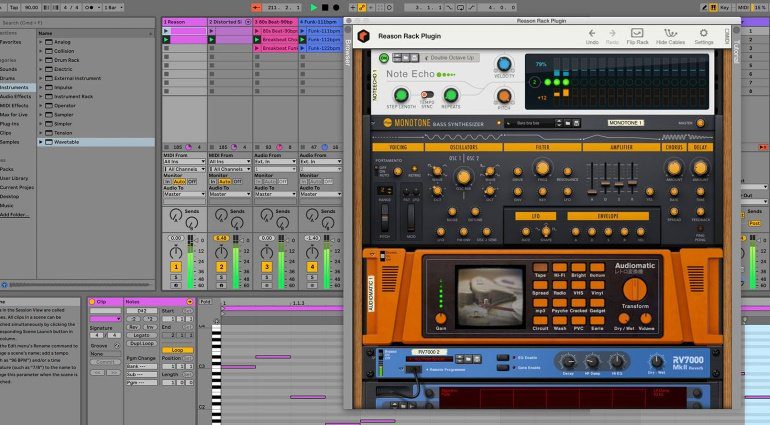The height and width of the screenshot is (425, 770).
Task: Click the Flip Rack icon
Action: pos(637,33)
